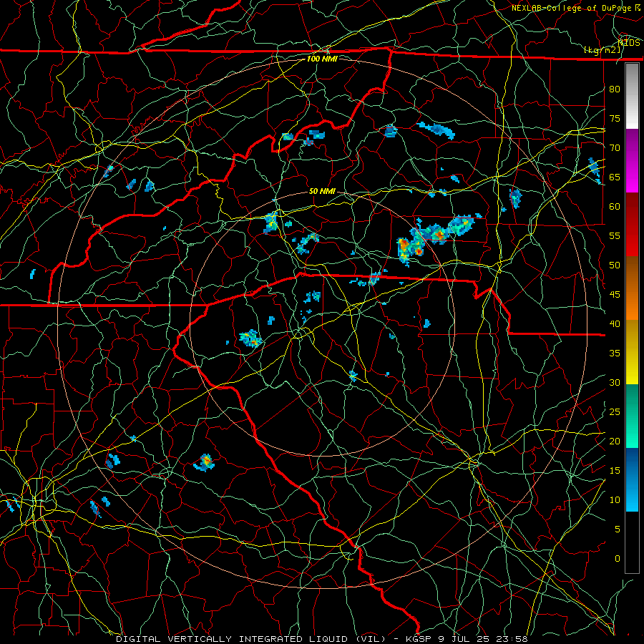Select the 60 value on the VIL scale
Viewport: 644px width, 644px height.
[615, 207]
